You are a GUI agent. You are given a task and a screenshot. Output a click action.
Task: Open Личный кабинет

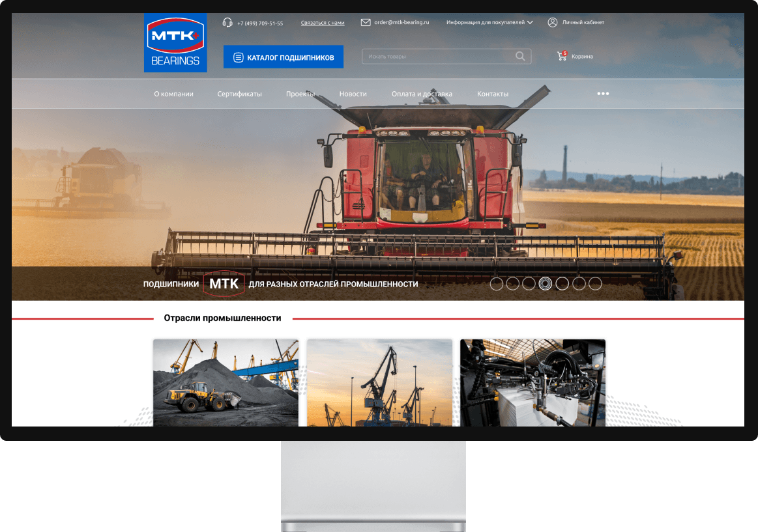click(583, 22)
